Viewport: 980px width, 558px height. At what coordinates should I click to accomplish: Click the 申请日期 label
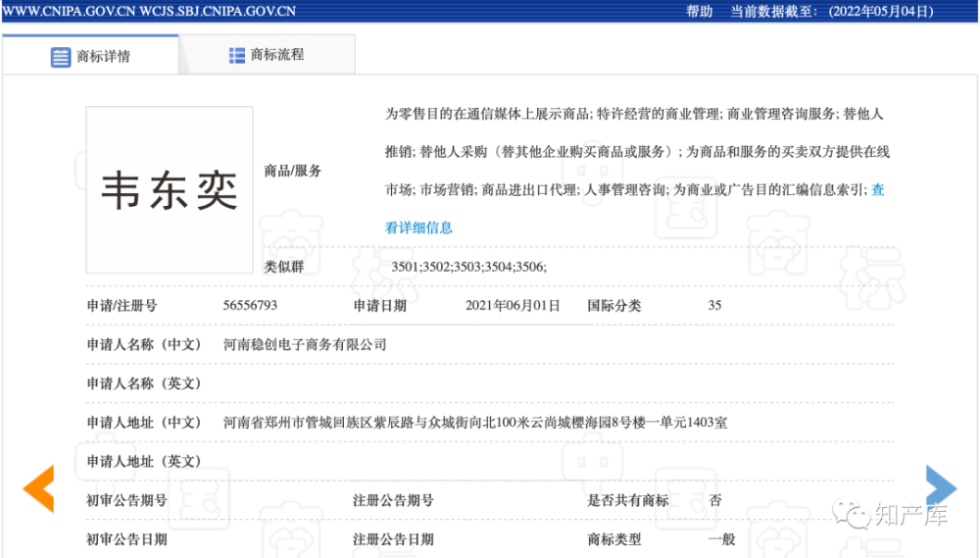380,305
